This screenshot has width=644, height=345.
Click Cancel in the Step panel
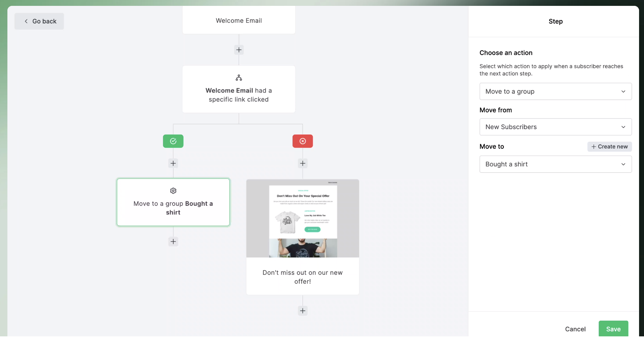[575, 329]
